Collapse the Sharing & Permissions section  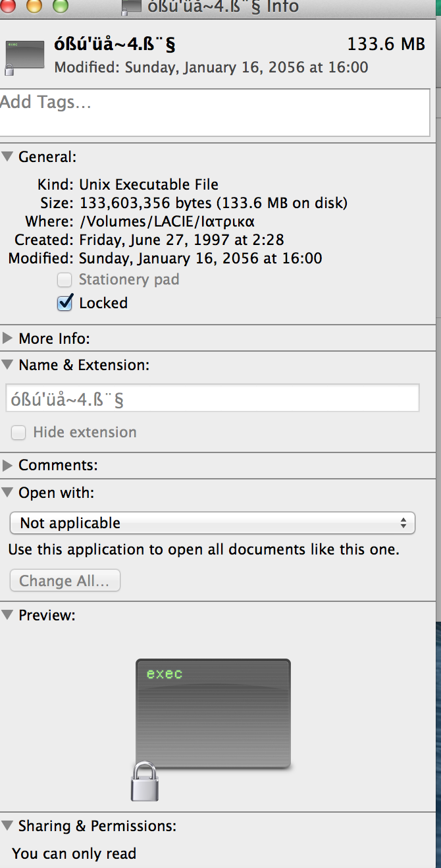7,825
